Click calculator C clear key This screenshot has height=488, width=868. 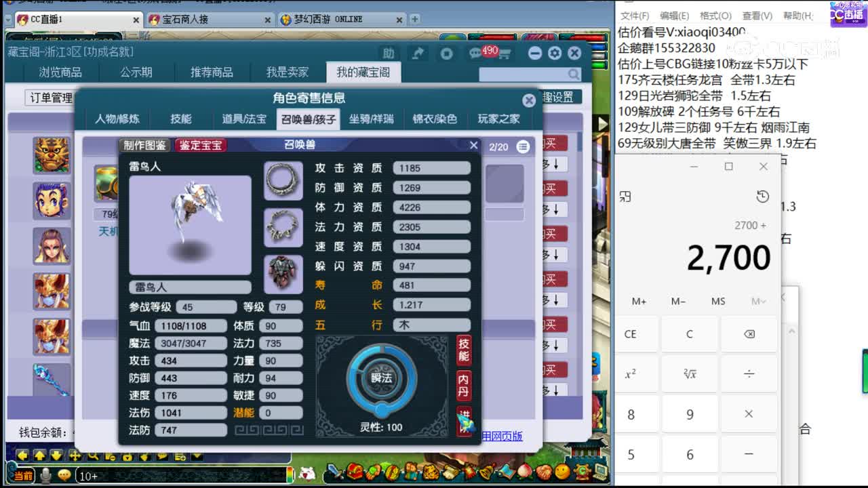point(690,334)
